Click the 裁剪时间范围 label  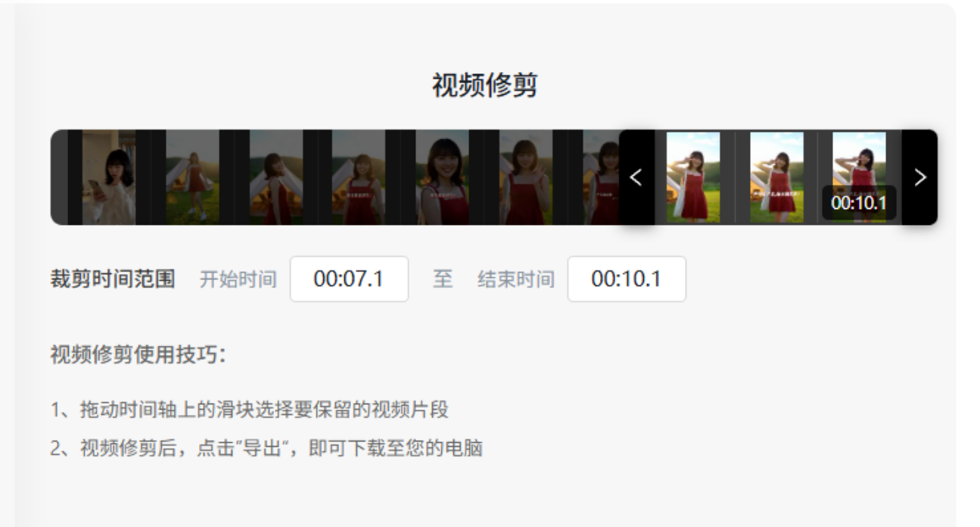pyautogui.click(x=112, y=279)
